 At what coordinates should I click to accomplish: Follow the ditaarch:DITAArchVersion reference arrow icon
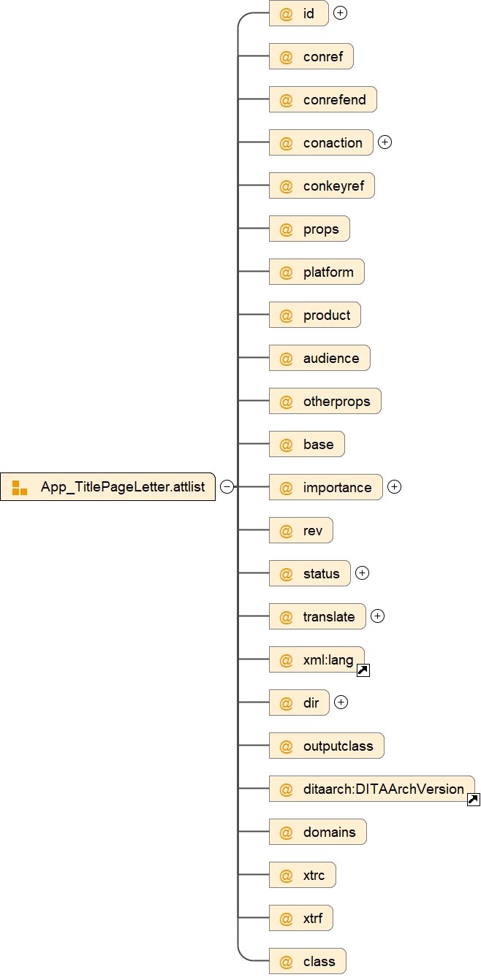tap(473, 800)
